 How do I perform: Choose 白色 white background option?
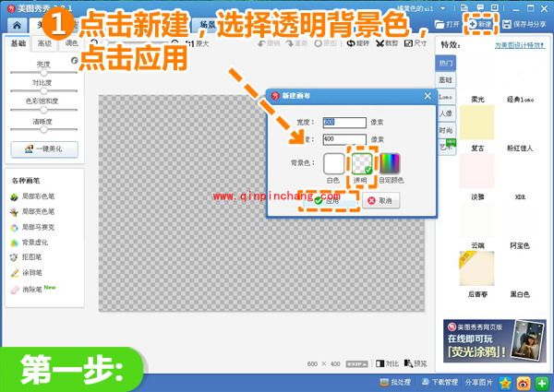pyautogui.click(x=333, y=163)
